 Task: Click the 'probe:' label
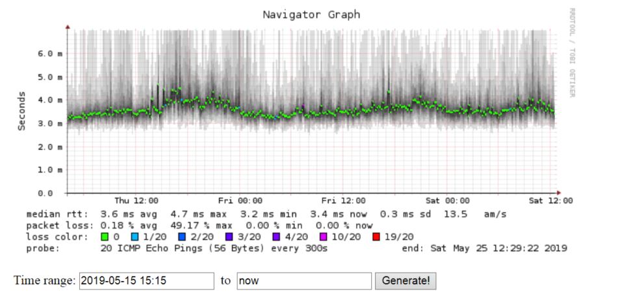click(x=43, y=249)
